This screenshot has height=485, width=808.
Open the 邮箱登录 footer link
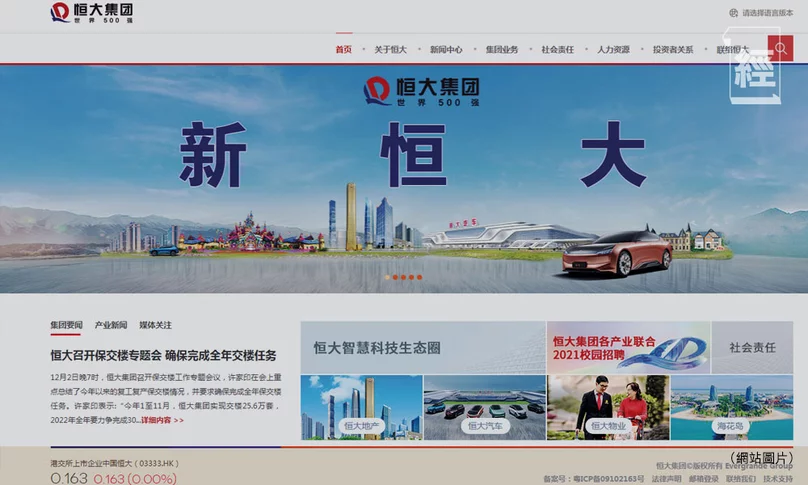tap(703, 479)
